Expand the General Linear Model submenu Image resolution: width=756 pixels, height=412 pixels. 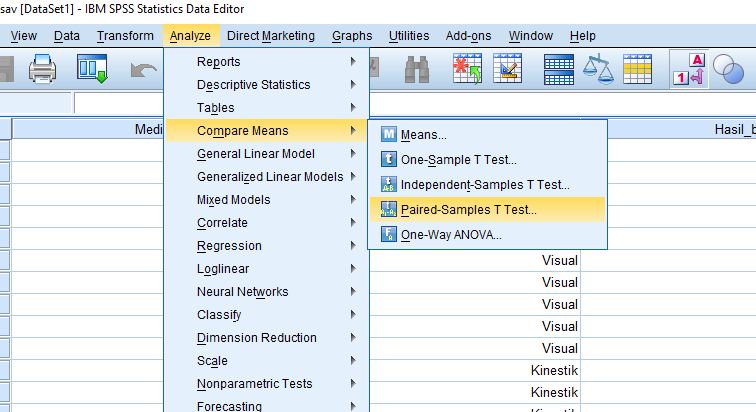point(267,154)
